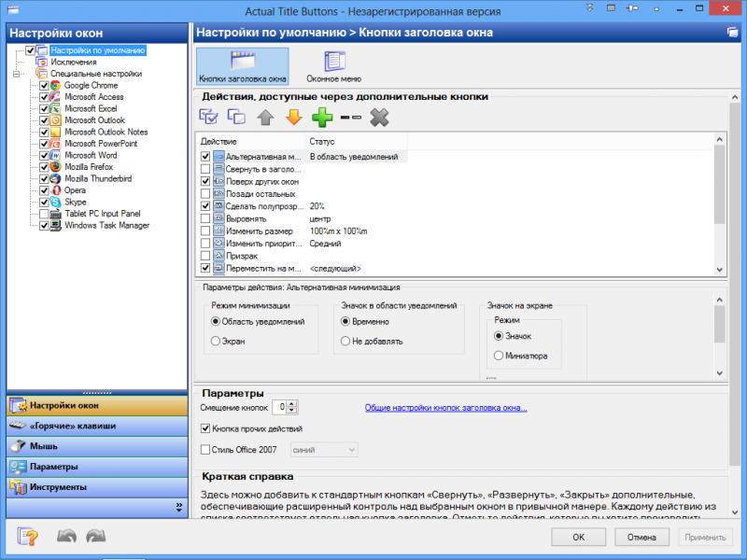747x560 pixels.
Task: Open Мышь navigation section
Action: pos(97,446)
